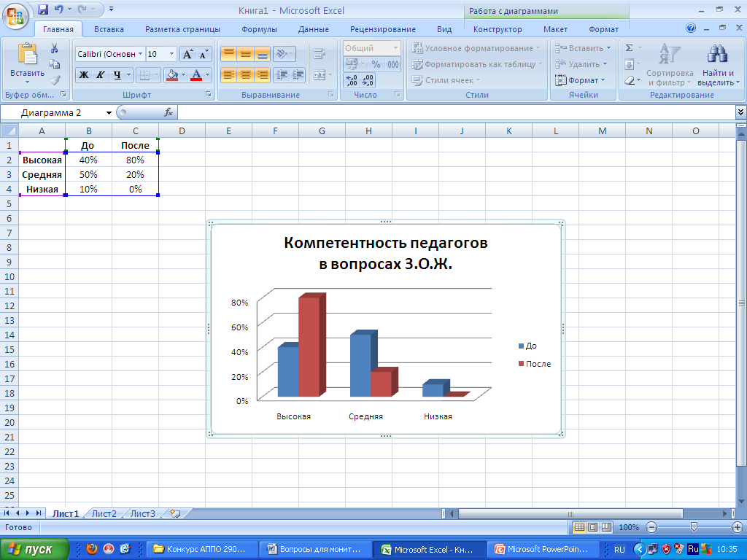
Task: Apply borders with the borders button
Action: 144,75
